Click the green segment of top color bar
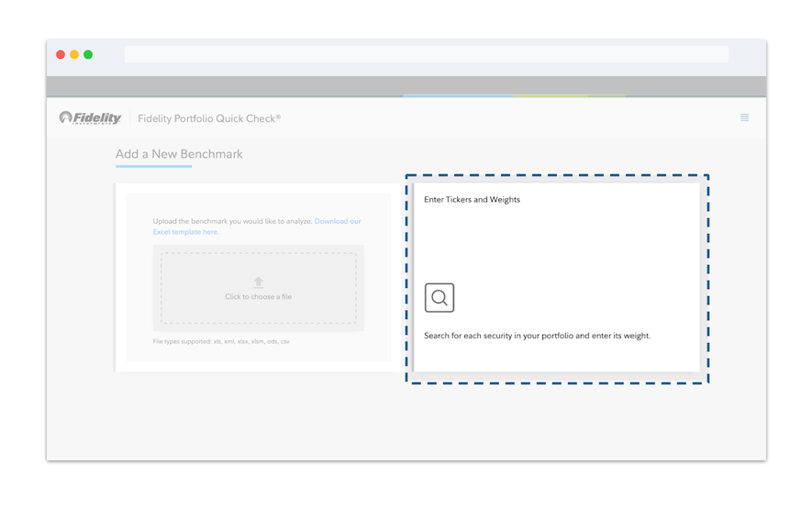 coord(606,95)
